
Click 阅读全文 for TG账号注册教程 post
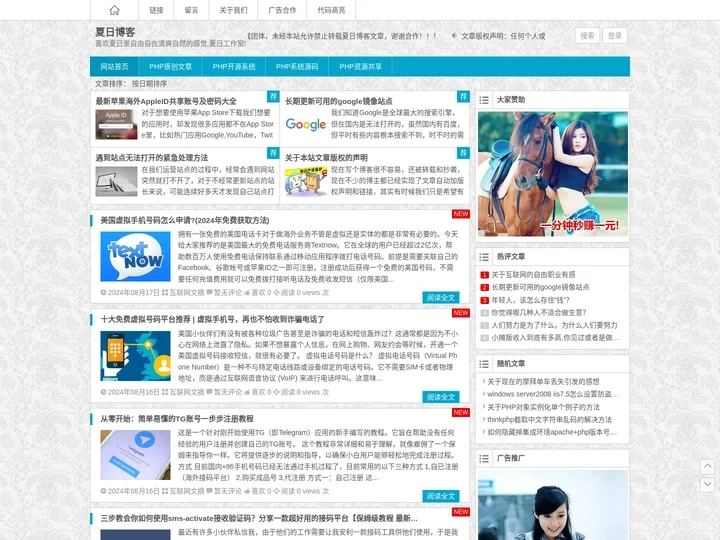tap(441, 496)
